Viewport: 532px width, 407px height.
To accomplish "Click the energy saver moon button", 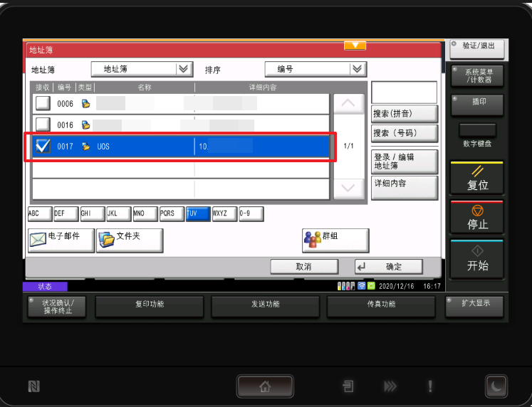I will 496,386.
